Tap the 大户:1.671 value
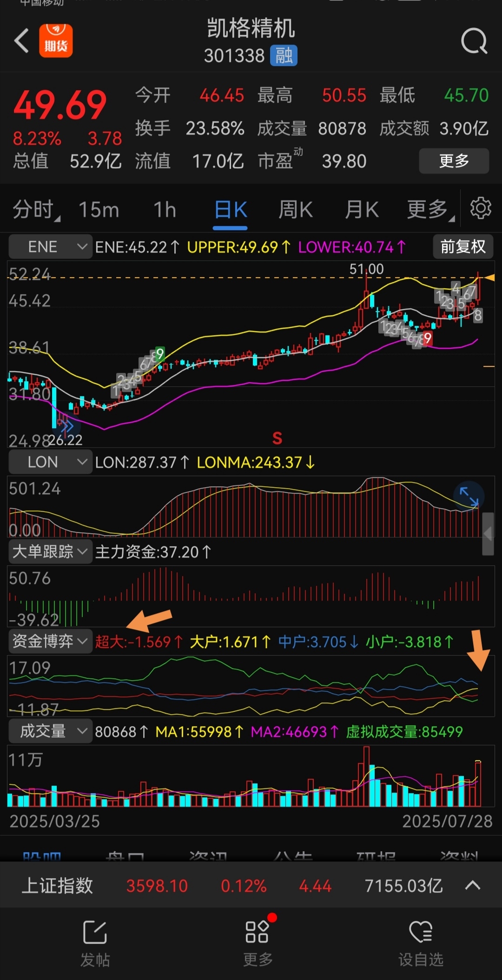The height and width of the screenshot is (980, 502). 230,642
